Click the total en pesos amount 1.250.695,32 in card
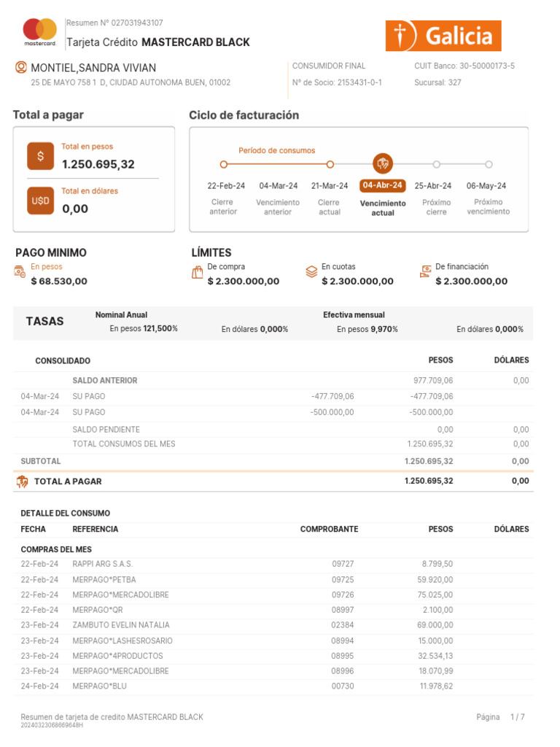 coord(98,164)
